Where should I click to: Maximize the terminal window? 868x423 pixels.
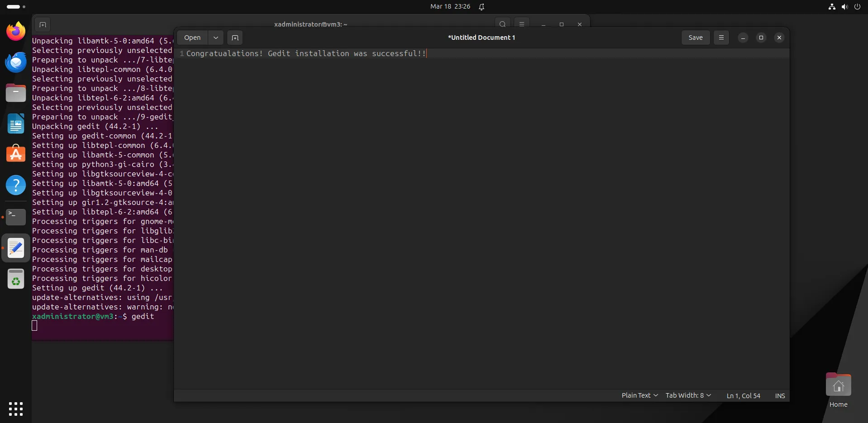click(x=562, y=24)
